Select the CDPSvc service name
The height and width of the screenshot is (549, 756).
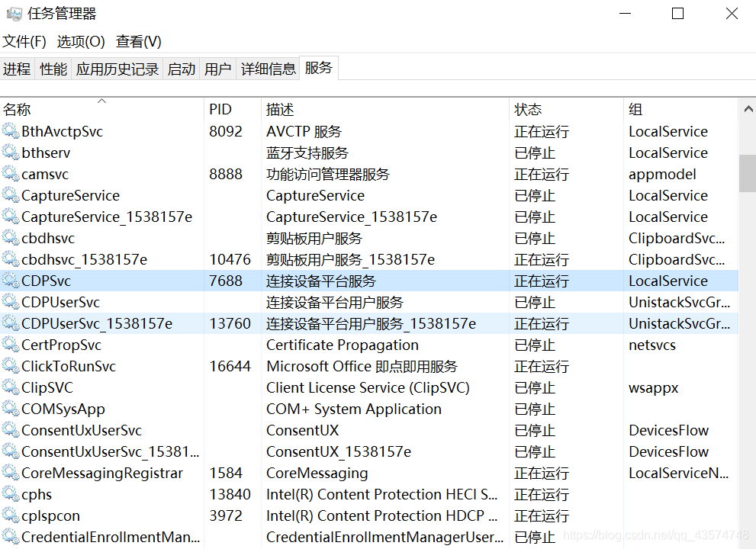pyautogui.click(x=47, y=281)
